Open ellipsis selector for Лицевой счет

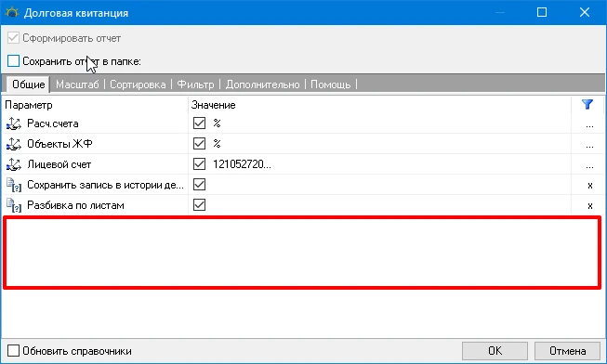589,167
